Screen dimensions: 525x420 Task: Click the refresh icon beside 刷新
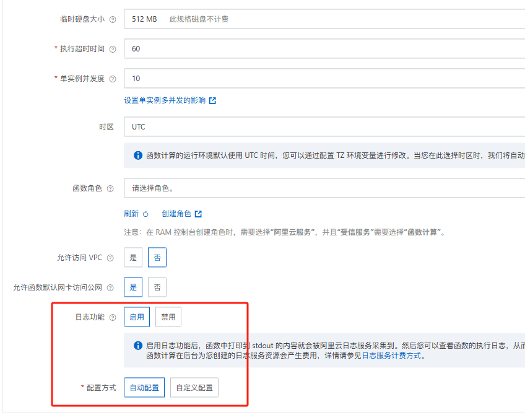[145, 214]
